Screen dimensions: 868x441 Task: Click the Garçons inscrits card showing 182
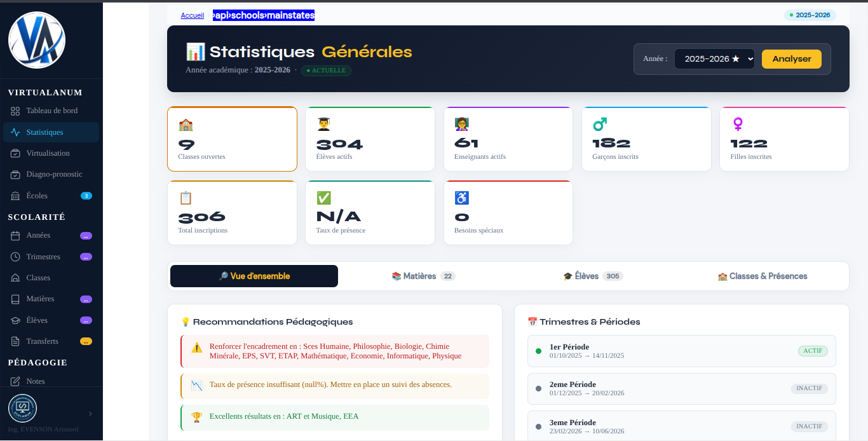click(646, 139)
